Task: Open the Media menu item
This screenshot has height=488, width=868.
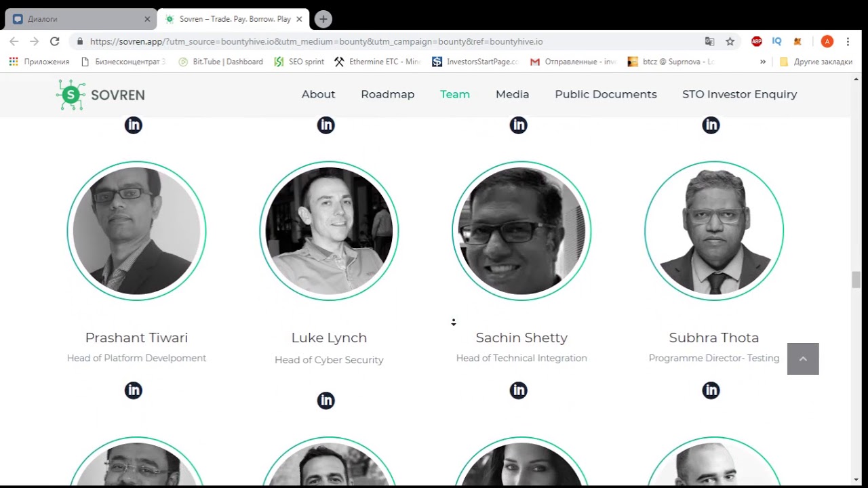Action: click(512, 94)
